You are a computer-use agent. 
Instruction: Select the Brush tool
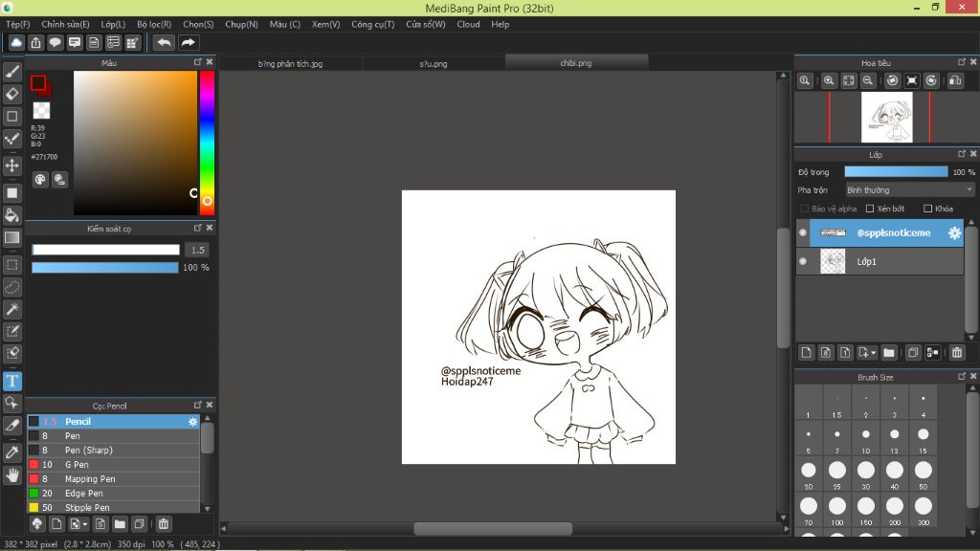tap(11, 73)
